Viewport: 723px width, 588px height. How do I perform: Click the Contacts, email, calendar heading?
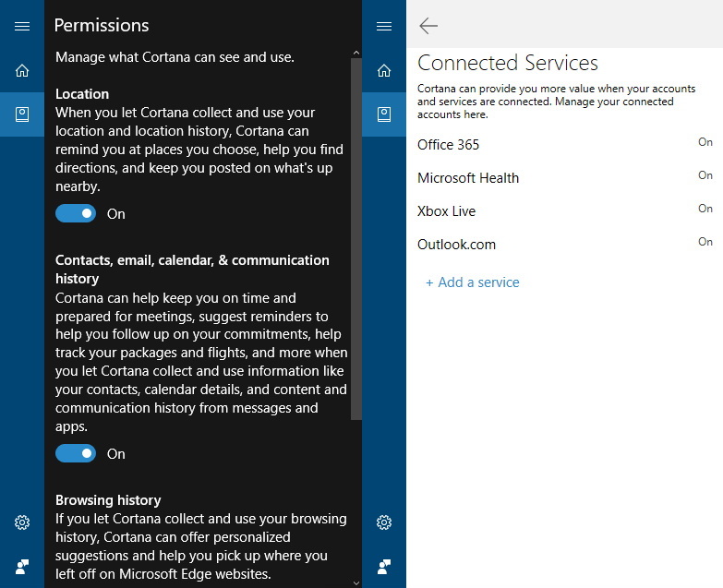(192, 270)
